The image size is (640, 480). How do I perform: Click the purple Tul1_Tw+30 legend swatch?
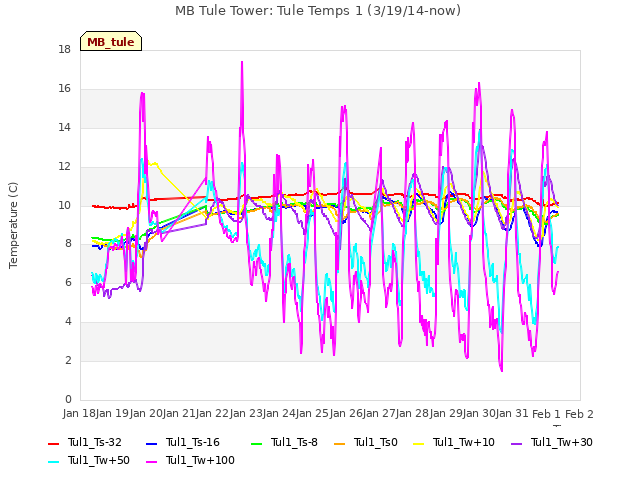click(x=517, y=443)
